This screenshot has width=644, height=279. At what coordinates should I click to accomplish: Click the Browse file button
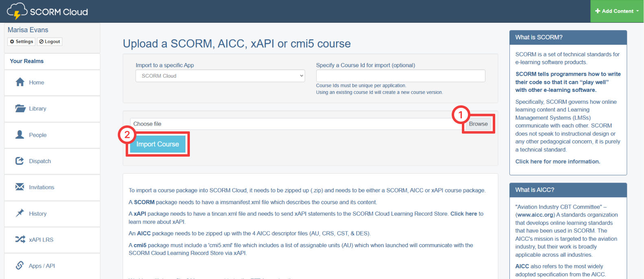(x=478, y=124)
